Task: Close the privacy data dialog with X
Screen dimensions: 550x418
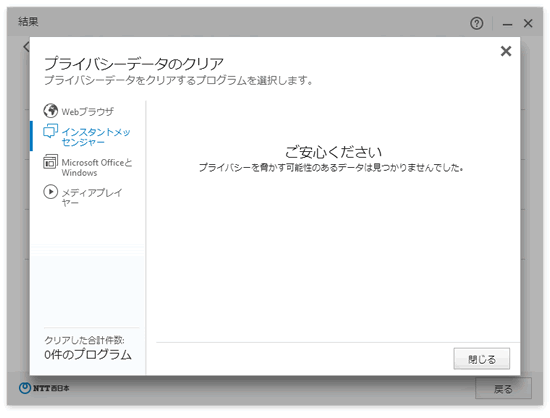Action: tap(505, 51)
